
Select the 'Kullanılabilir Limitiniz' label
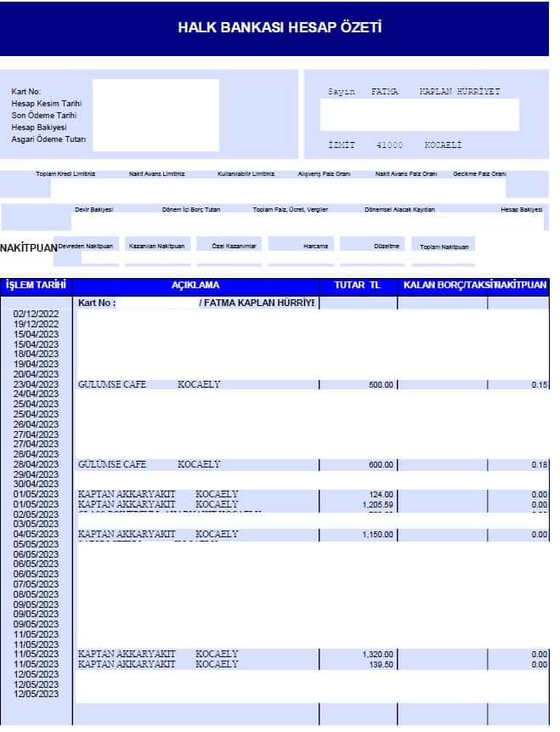246,173
